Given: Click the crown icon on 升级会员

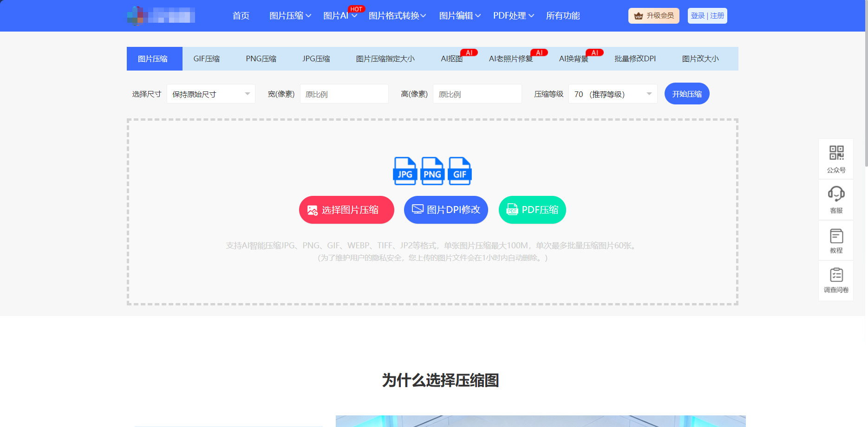Looking at the screenshot, I should [x=639, y=16].
